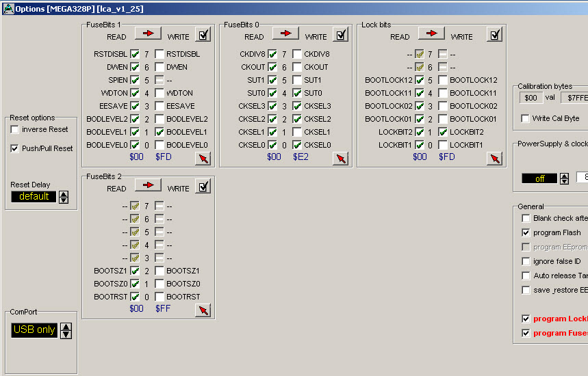Toggle Blank check after option
588x376 pixels.
(x=526, y=218)
